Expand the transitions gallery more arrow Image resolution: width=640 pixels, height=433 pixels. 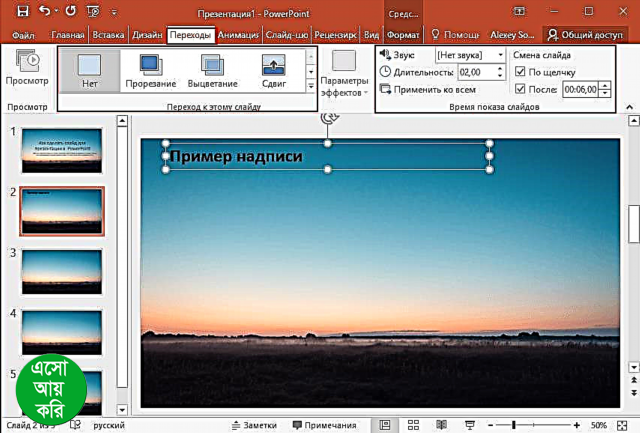309,87
